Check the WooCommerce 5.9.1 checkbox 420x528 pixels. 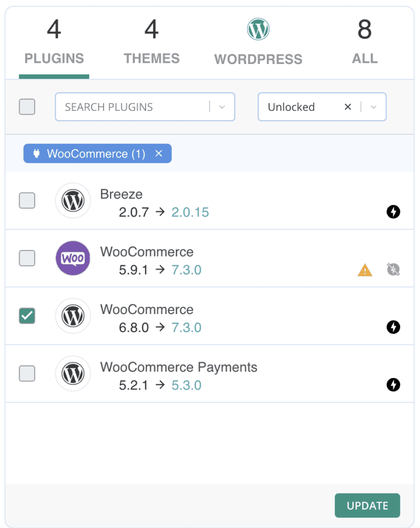[27, 258]
